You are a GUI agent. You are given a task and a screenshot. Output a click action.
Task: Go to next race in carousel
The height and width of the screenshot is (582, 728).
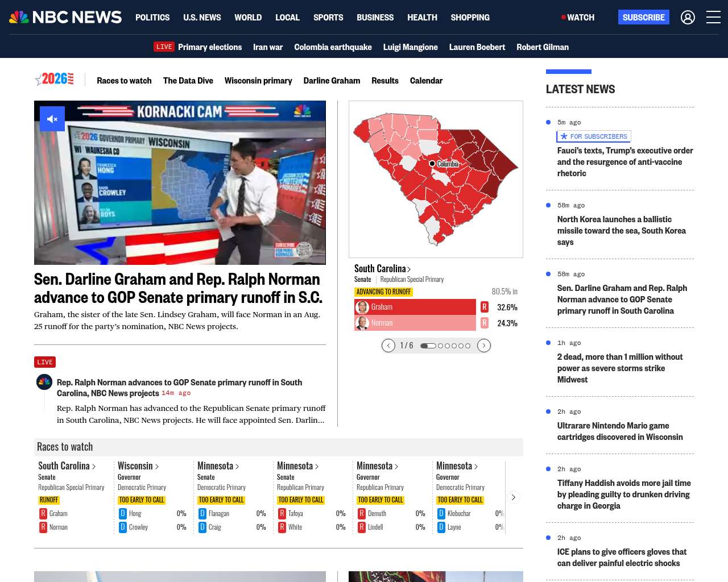[484, 346]
